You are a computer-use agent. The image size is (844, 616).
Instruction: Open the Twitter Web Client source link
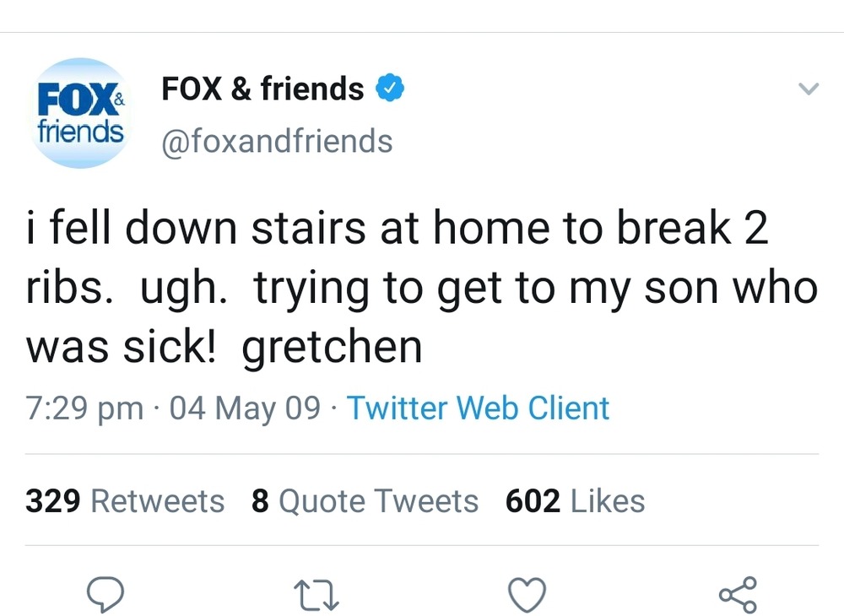click(x=479, y=408)
